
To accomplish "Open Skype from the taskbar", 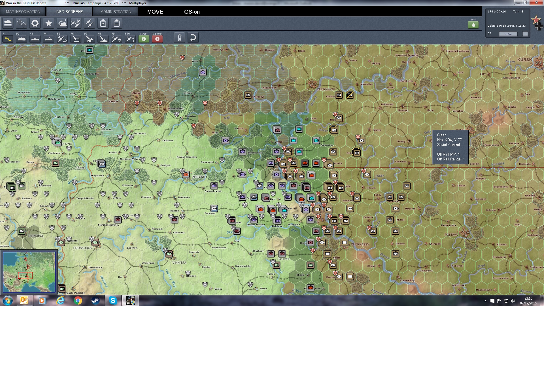I will coord(113,301).
